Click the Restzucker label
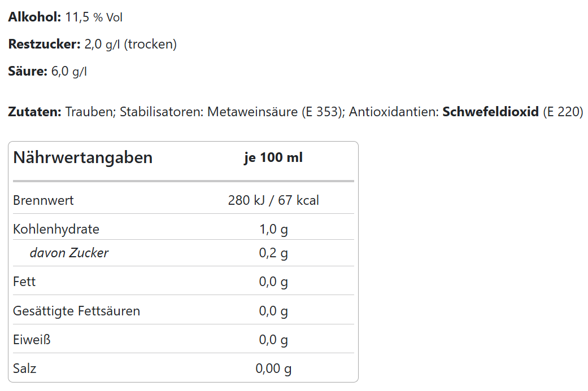Screen dimensions: 588x391 pyautogui.click(x=44, y=45)
